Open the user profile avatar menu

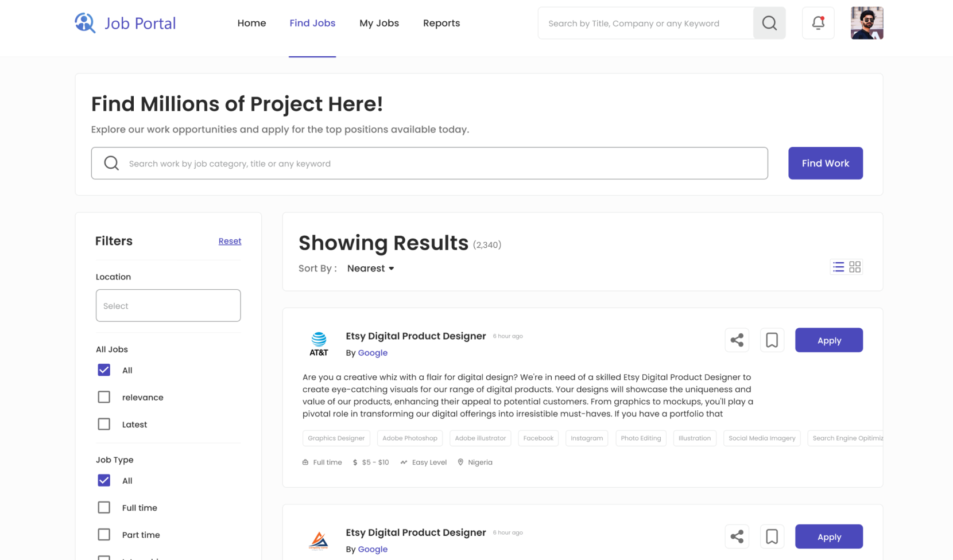(866, 23)
